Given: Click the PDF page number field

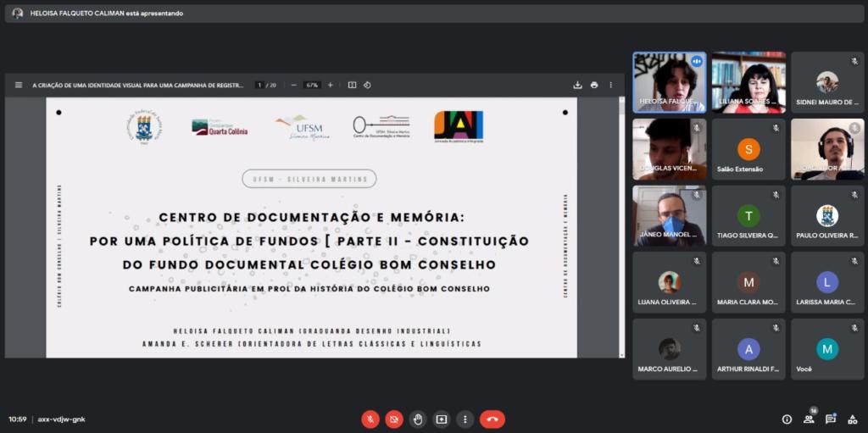Looking at the screenshot, I should click(260, 85).
